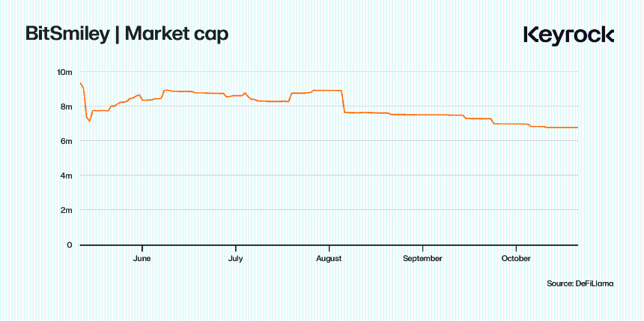The width and height of the screenshot is (644, 321).
Task: Click the sharp early dip in the orange line
Action: point(90,121)
